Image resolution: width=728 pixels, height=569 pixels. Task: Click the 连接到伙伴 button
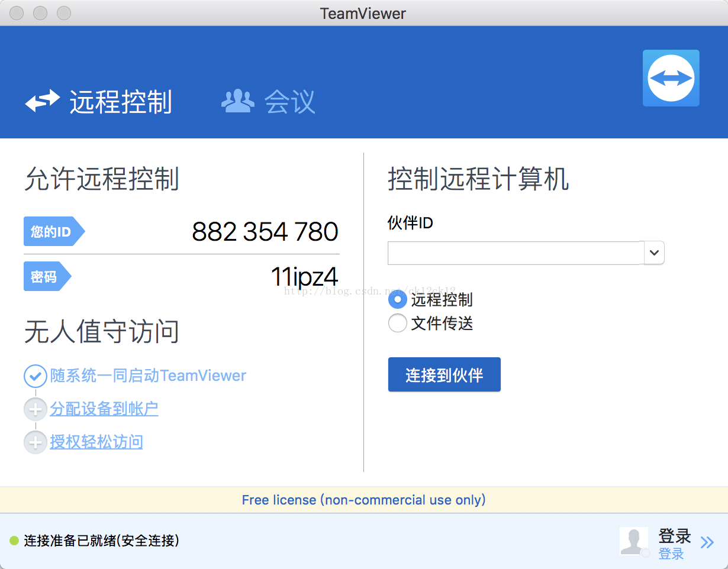point(444,374)
